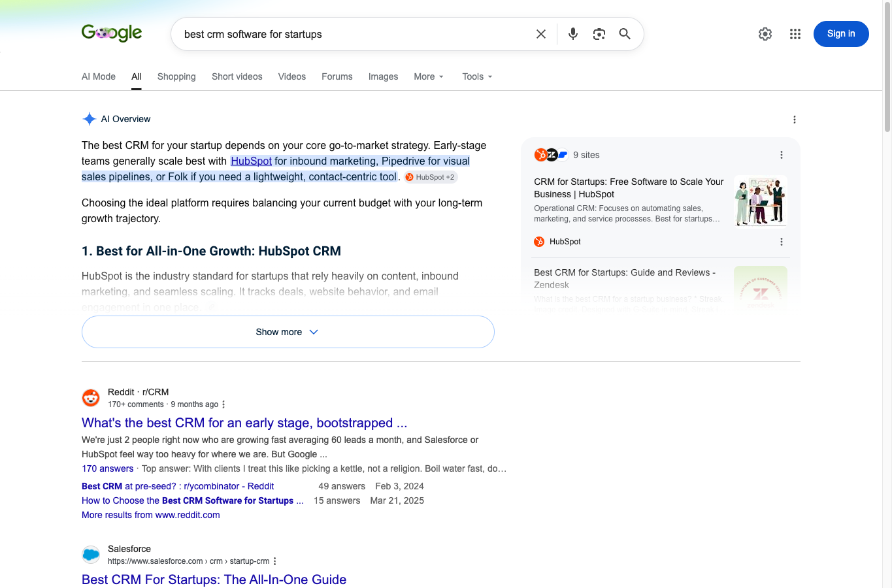Open Zendesk 'Best CRM for Startups: Guide and Reviews'

coord(625,278)
